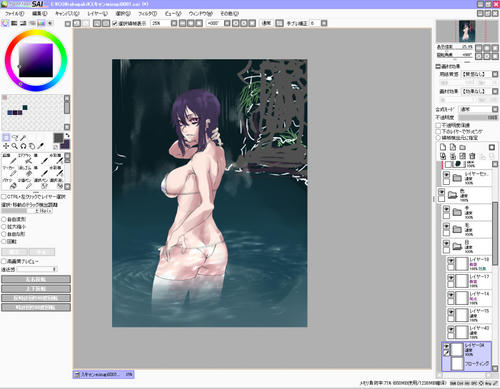Open the 手ブレ補正 stabilizer dropdown
The image size is (500, 389).
pyautogui.click(x=324, y=23)
